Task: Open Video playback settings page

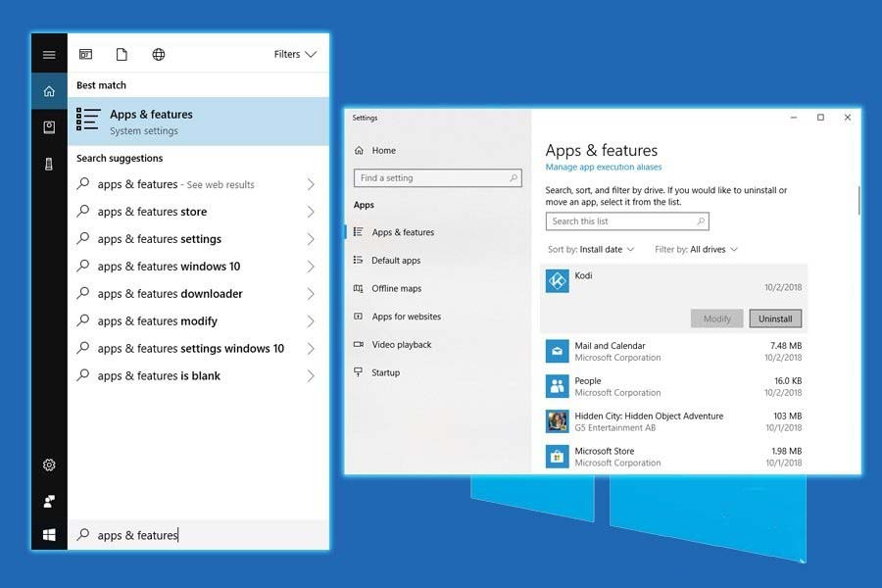Action: pyautogui.click(x=438, y=344)
